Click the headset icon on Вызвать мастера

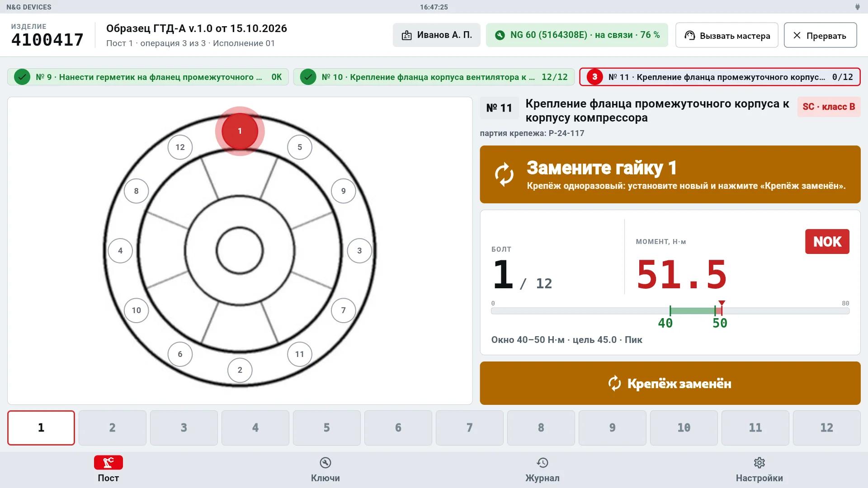tap(689, 35)
